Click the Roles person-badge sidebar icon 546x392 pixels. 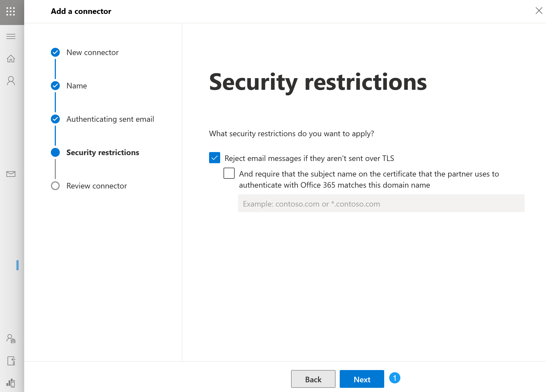[11, 338]
